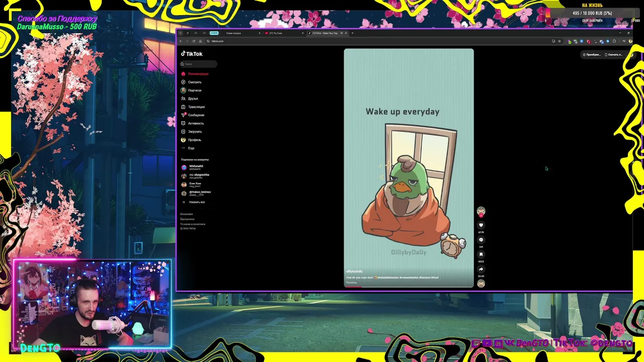Open the Профиль profile page
The width and height of the screenshot is (644, 362).
191,140
